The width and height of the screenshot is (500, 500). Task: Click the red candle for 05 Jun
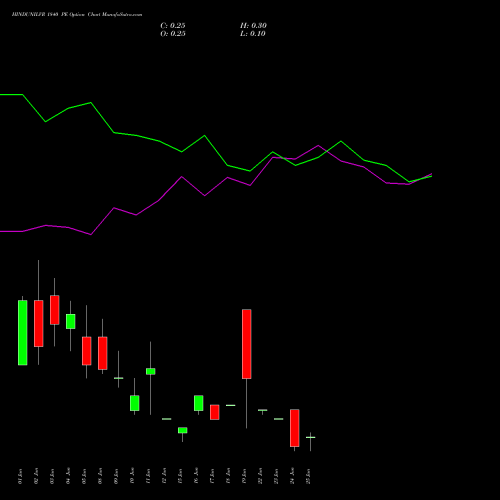[87, 351]
